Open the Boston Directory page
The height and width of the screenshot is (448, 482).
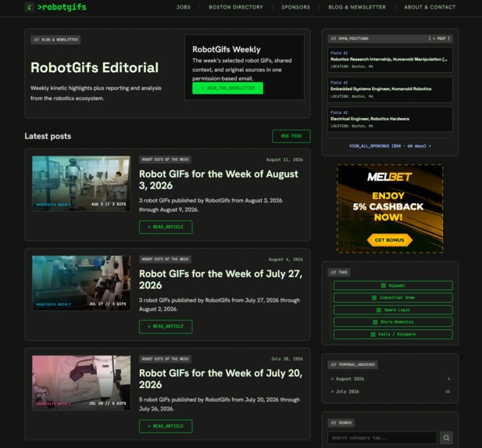[x=236, y=7]
